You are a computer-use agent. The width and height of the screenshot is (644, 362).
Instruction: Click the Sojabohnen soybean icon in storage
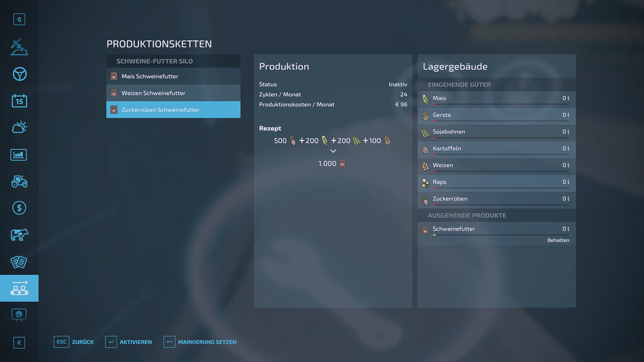click(425, 133)
